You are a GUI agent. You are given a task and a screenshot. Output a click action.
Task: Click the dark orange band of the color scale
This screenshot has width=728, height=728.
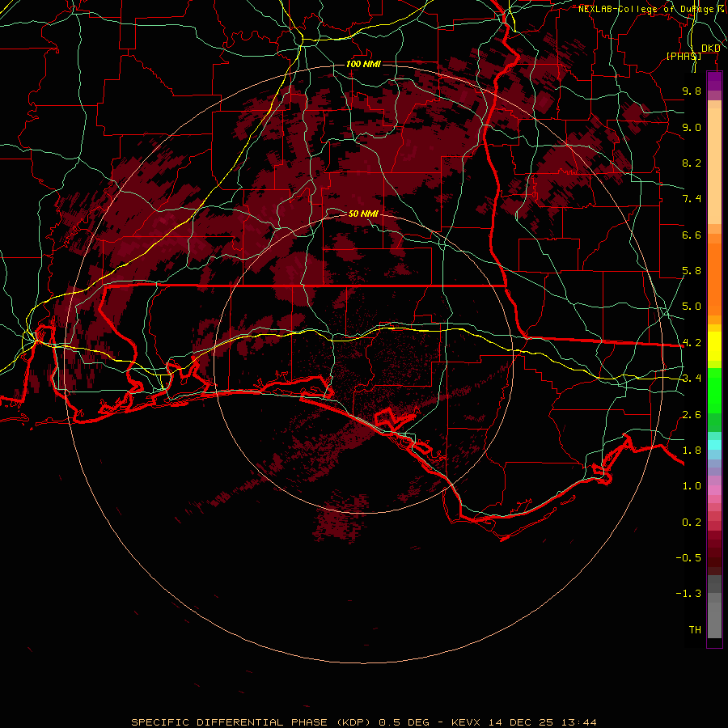pyautogui.click(x=714, y=278)
